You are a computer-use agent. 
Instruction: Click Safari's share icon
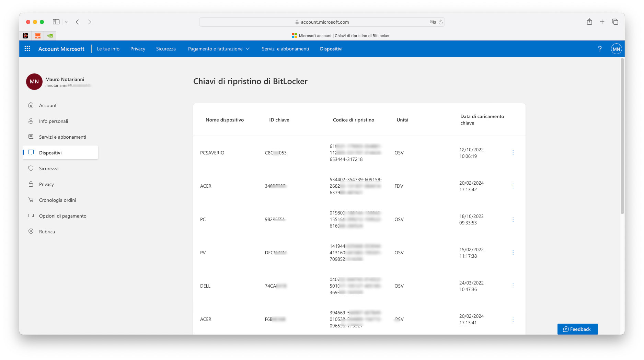pyautogui.click(x=590, y=22)
